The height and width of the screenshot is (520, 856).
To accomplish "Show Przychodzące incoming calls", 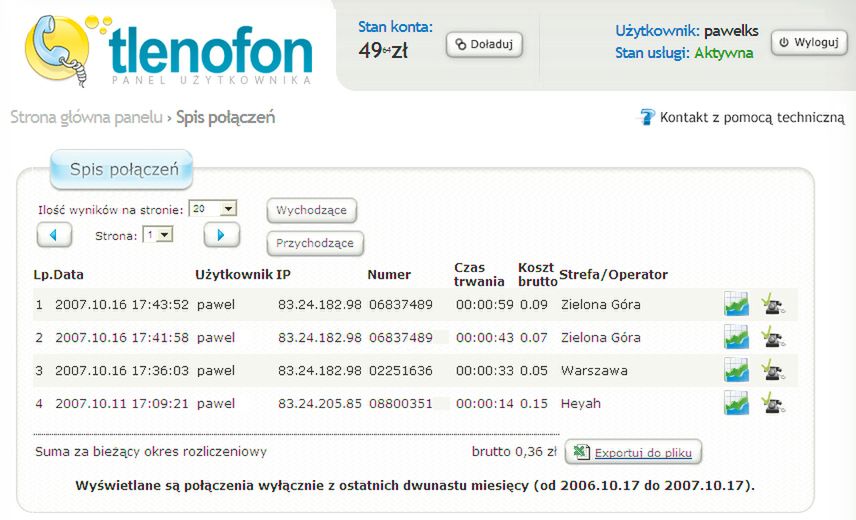I will [x=315, y=243].
